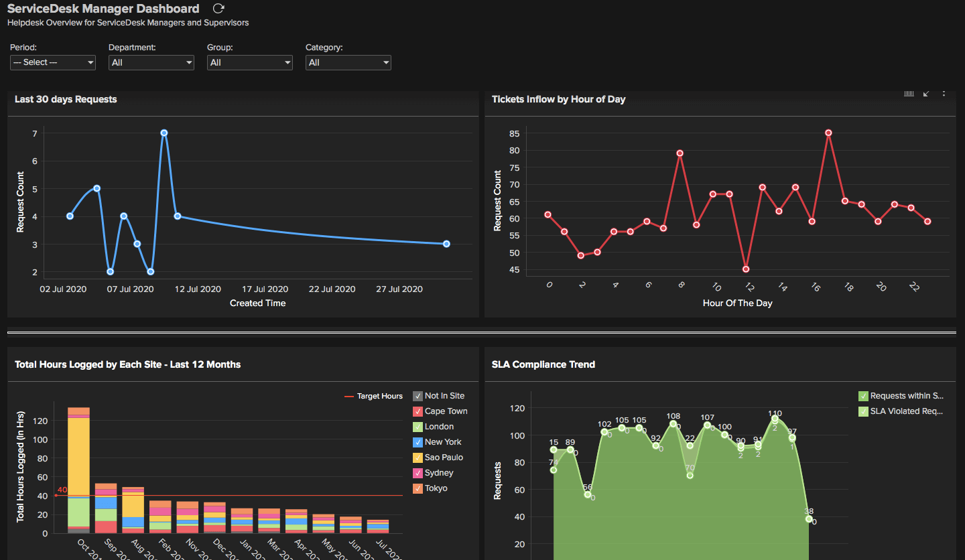The image size is (965, 560).
Task: Open the barcode-style icon on Tickets Inflow
Action: tap(909, 93)
